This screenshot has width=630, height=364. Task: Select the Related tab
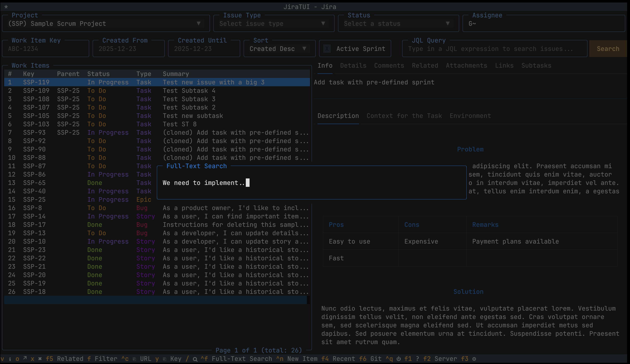[x=425, y=66]
